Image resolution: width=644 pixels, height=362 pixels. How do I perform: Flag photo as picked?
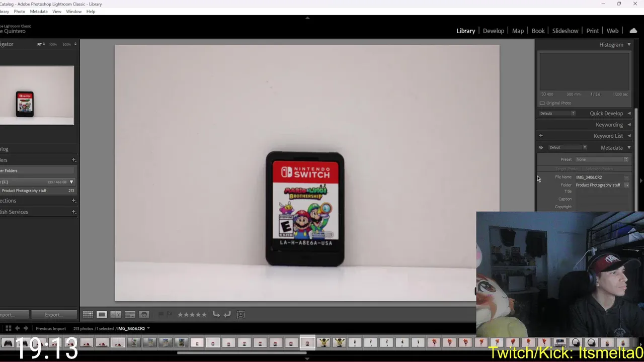coord(161,314)
